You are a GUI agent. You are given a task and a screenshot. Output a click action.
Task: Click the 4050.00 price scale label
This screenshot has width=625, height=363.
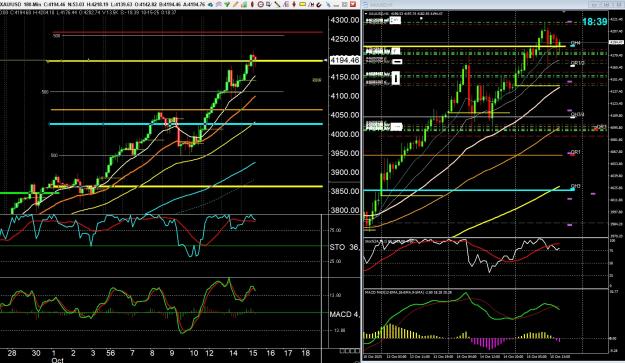pos(345,115)
